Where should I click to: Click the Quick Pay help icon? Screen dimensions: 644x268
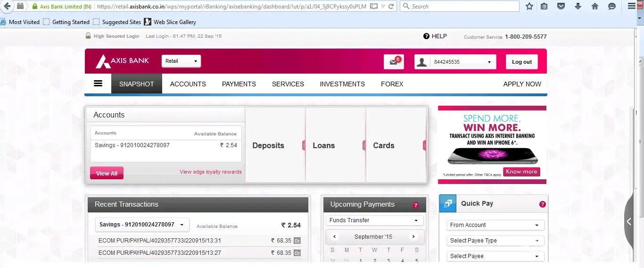pyautogui.click(x=542, y=204)
